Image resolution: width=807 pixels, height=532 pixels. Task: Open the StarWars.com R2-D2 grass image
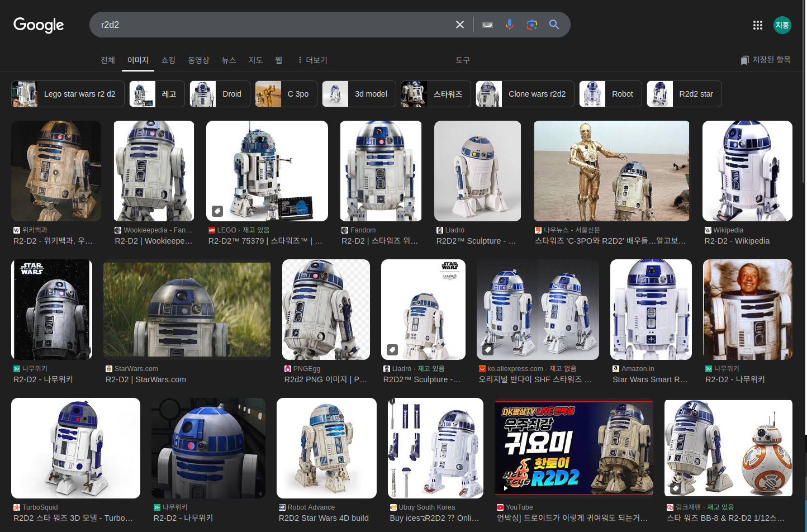click(x=187, y=310)
